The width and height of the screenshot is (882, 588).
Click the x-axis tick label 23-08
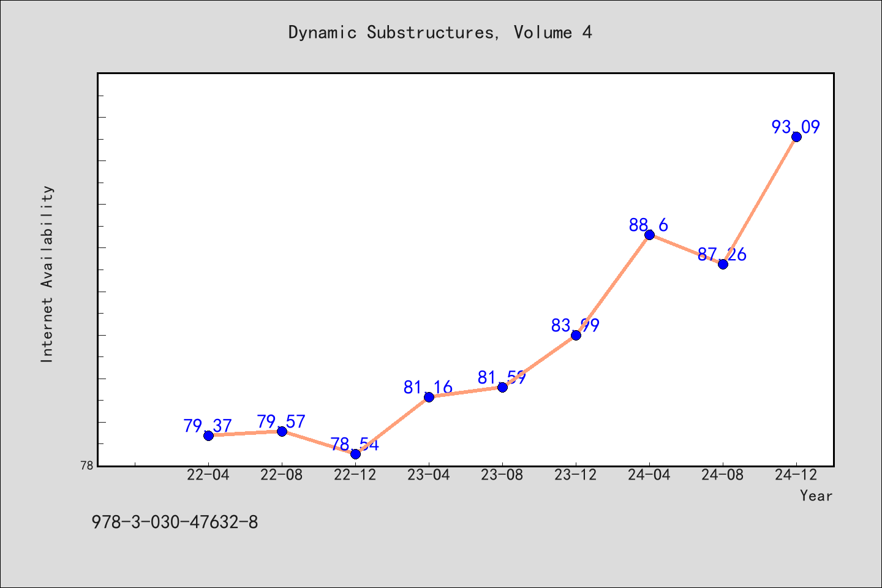(502, 475)
